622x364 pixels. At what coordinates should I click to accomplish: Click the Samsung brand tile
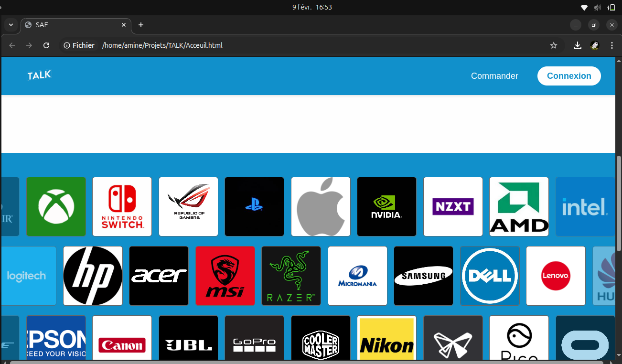click(x=423, y=276)
